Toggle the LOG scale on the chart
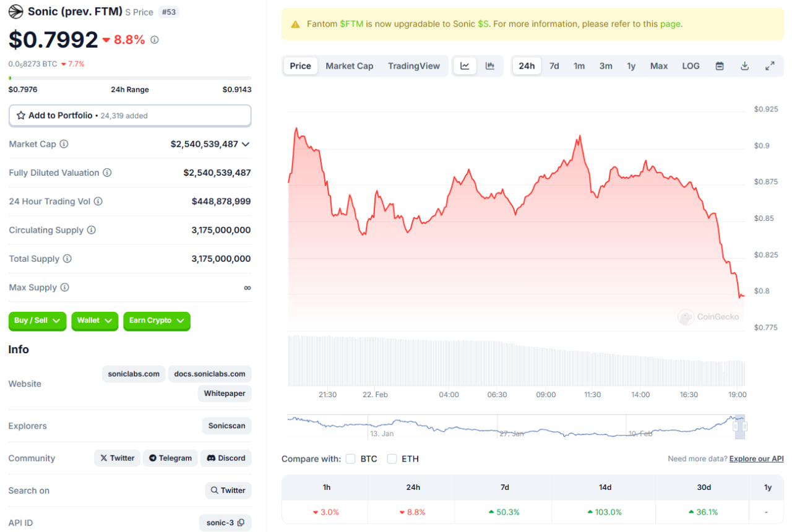Screen dimensions: 792x532 (x=691, y=66)
